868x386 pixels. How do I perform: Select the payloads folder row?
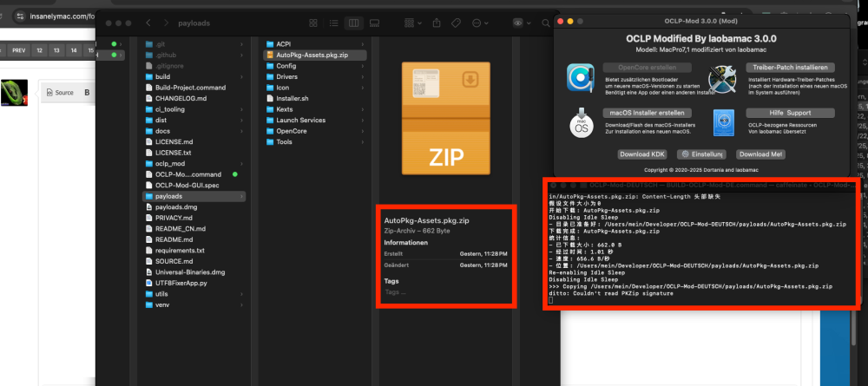[x=194, y=196]
